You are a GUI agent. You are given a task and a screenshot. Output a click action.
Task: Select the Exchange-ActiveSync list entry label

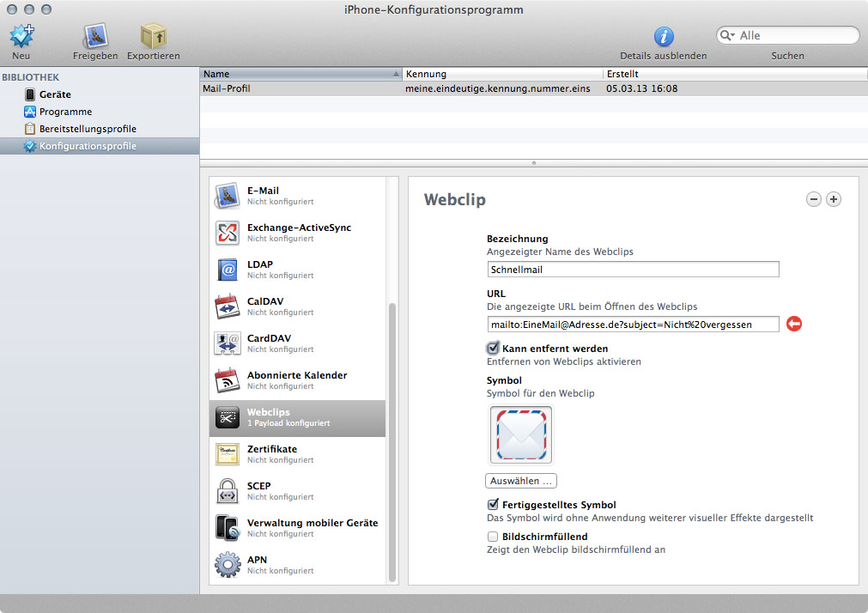point(299,228)
